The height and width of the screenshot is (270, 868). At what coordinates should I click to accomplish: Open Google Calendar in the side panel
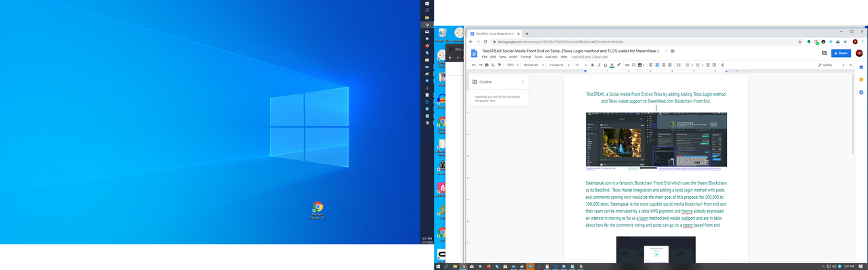(861, 67)
